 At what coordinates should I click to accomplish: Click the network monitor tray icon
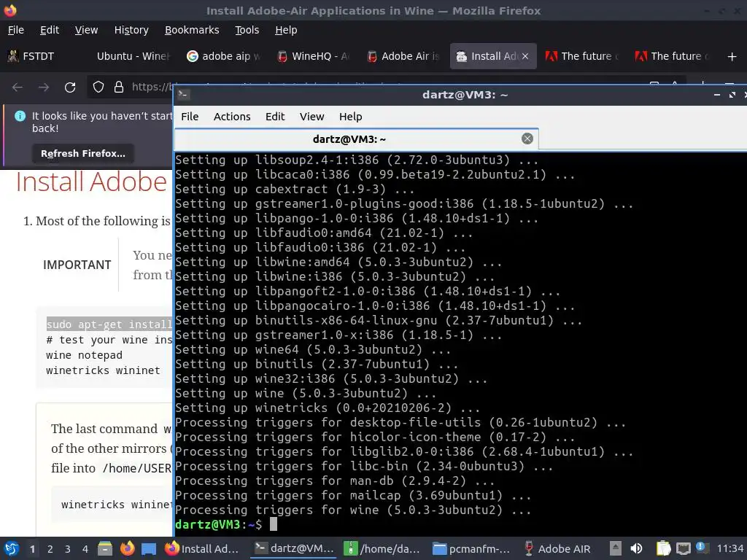[x=683, y=548]
